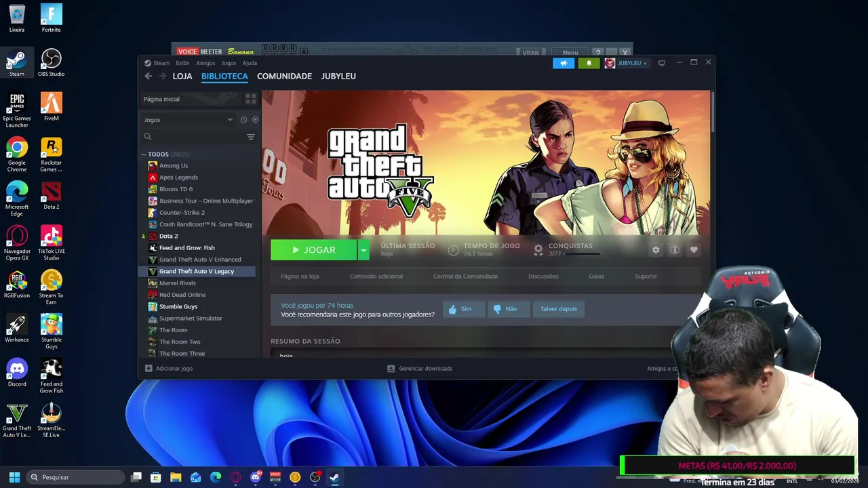
Task: Open the JUBYLEU profile tab
Action: click(338, 76)
